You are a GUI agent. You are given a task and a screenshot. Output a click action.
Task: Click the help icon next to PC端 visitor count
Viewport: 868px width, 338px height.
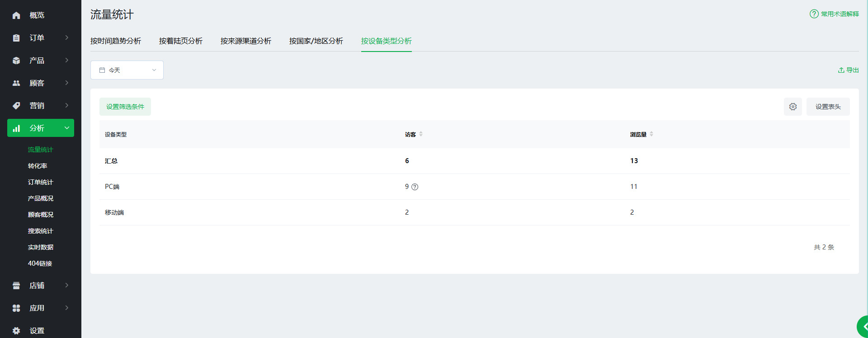(x=415, y=187)
